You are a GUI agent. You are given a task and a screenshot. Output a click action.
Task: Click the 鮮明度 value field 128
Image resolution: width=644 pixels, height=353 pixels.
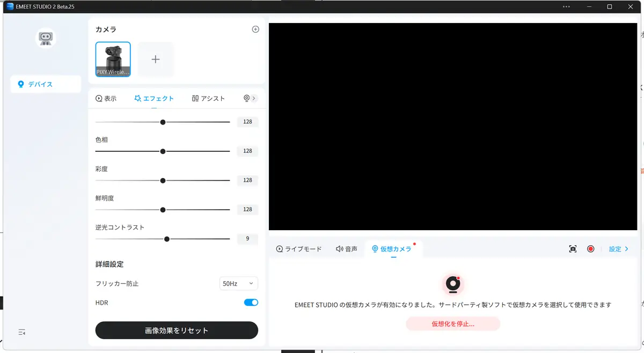[247, 210]
